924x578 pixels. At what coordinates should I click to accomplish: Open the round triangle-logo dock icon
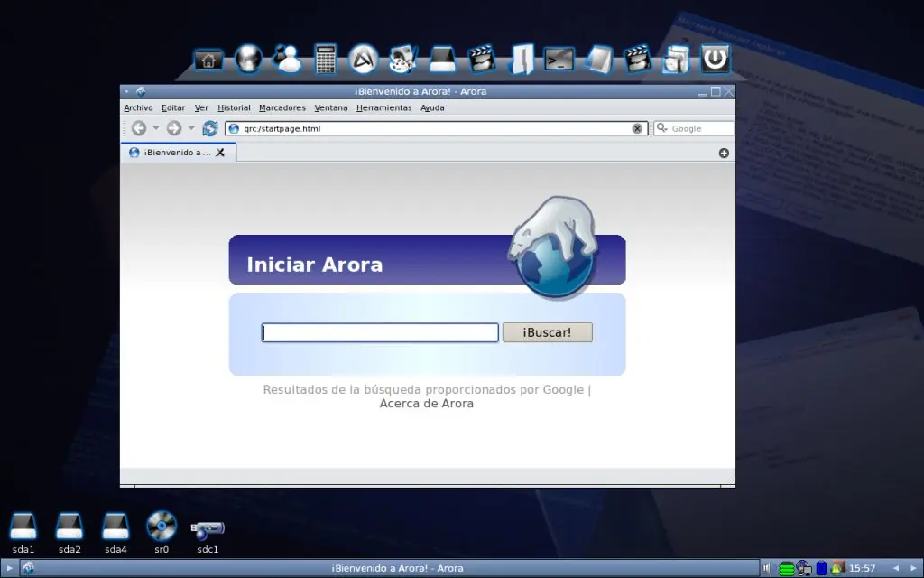click(x=363, y=59)
